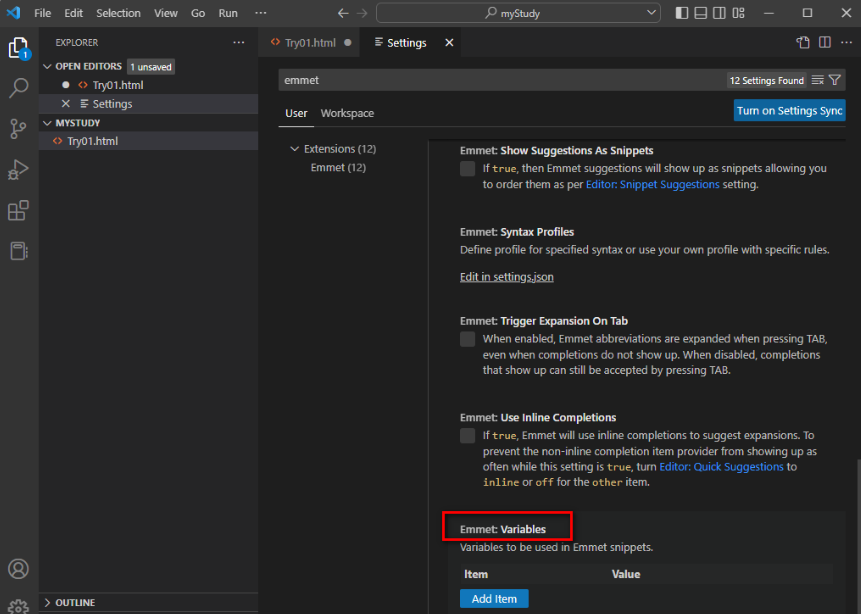The width and height of the screenshot is (861, 614).
Task: Toggle the bottom panel layout icon
Action: click(701, 13)
